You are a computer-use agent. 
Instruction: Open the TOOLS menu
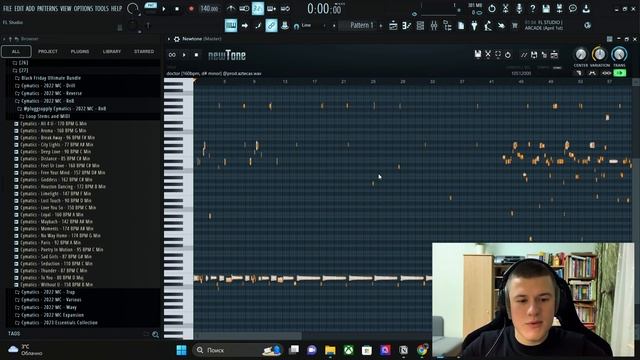coord(102,8)
